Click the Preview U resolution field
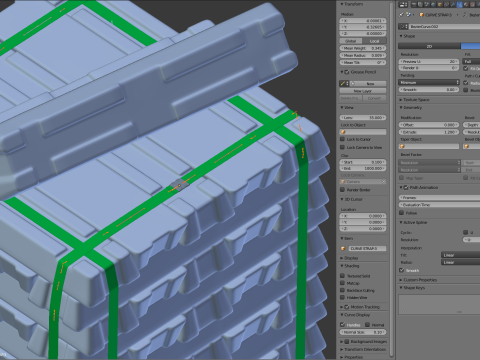Screen dimensions: 480x360 click(429, 61)
